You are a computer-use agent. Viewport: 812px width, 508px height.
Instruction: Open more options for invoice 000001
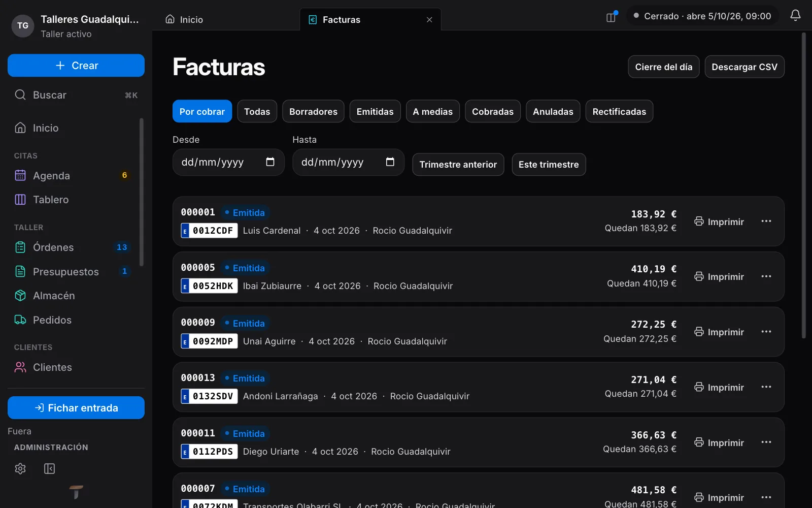(x=766, y=221)
